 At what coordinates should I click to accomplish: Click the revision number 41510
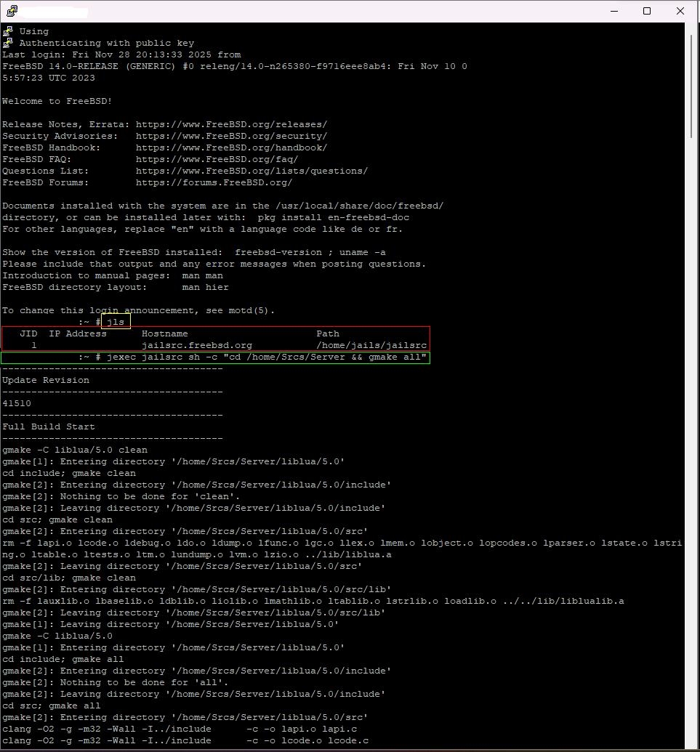(17, 403)
